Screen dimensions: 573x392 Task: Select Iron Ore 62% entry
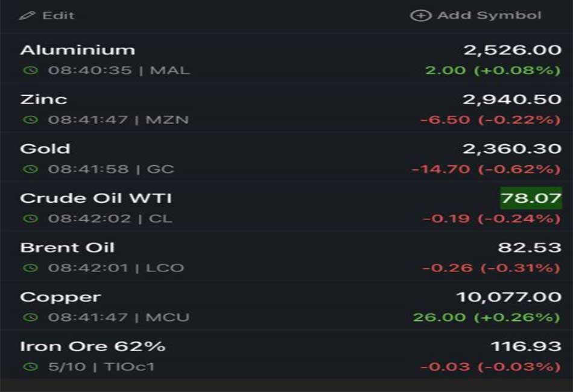tap(286, 355)
